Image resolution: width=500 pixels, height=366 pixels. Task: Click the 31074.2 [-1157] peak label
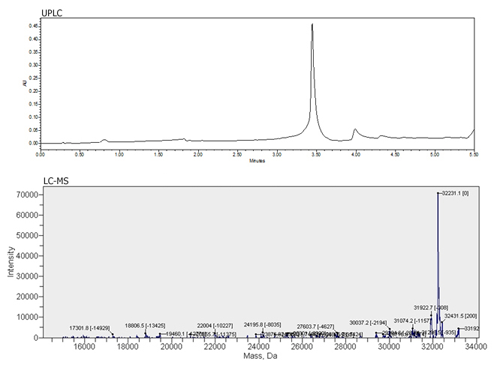(411, 321)
